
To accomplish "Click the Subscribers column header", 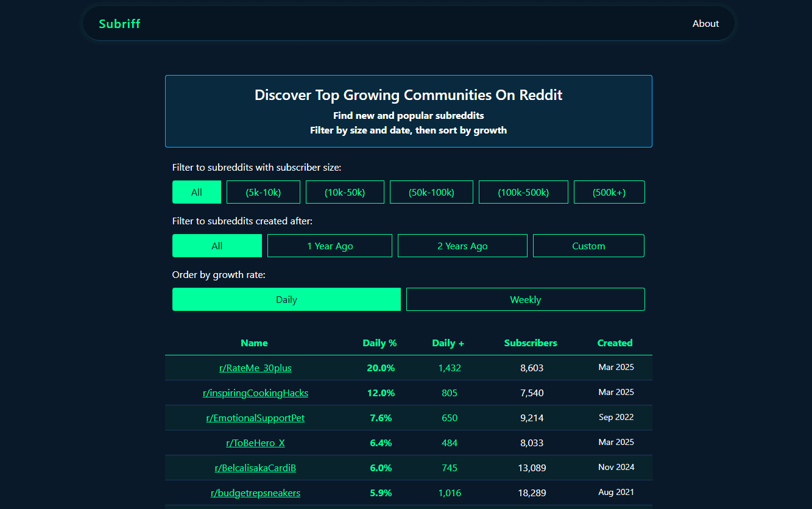I will click(x=531, y=343).
